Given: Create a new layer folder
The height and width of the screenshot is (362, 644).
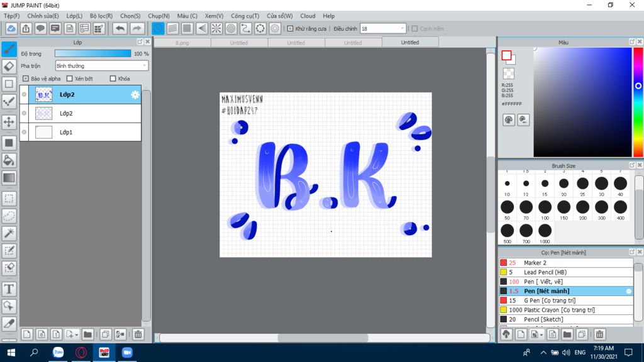Looking at the screenshot, I should pos(87,334).
